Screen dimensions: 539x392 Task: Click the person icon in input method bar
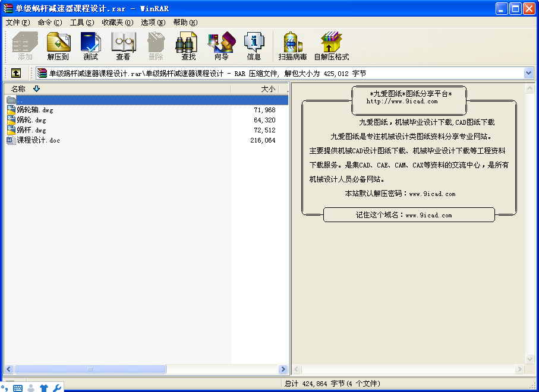tap(31, 388)
